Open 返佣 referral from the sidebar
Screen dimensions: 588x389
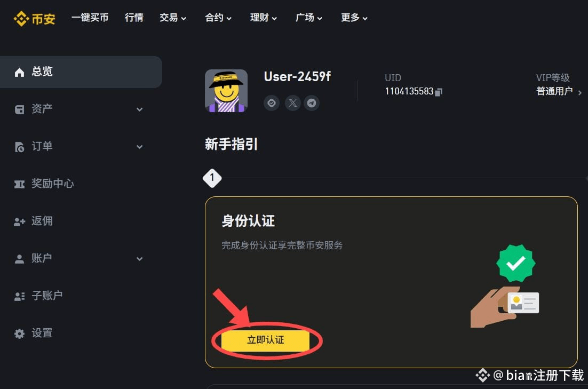tap(42, 221)
